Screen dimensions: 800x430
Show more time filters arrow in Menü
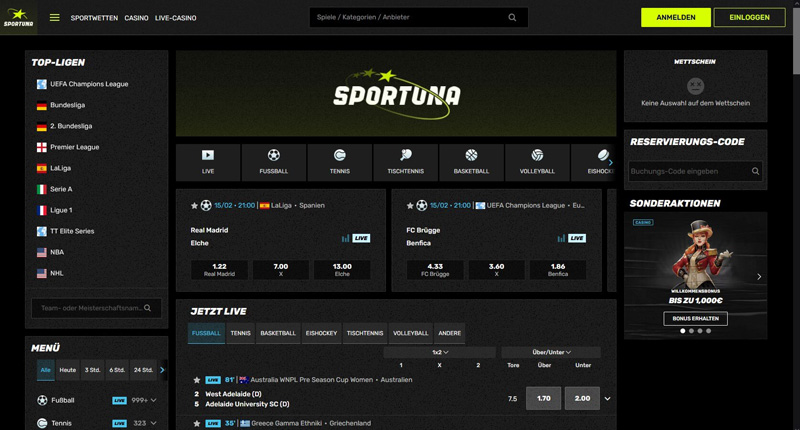[162, 370]
